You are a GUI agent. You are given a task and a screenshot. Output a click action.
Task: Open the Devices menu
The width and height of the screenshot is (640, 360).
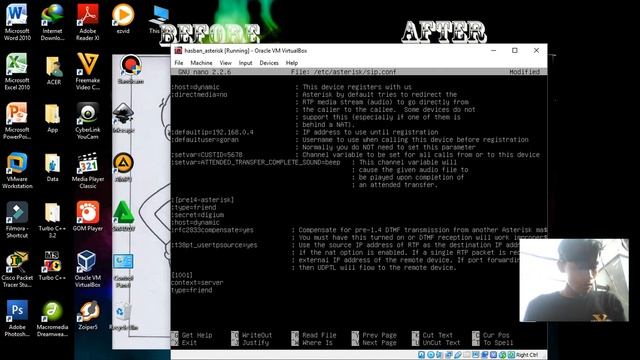(269, 63)
